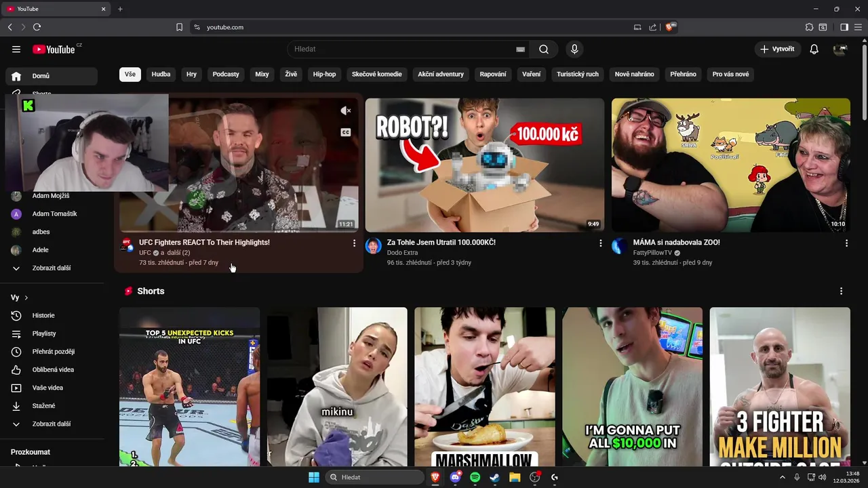Bookmark this page with the bookmark icon
Image resolution: width=868 pixels, height=488 pixels.
click(180, 27)
